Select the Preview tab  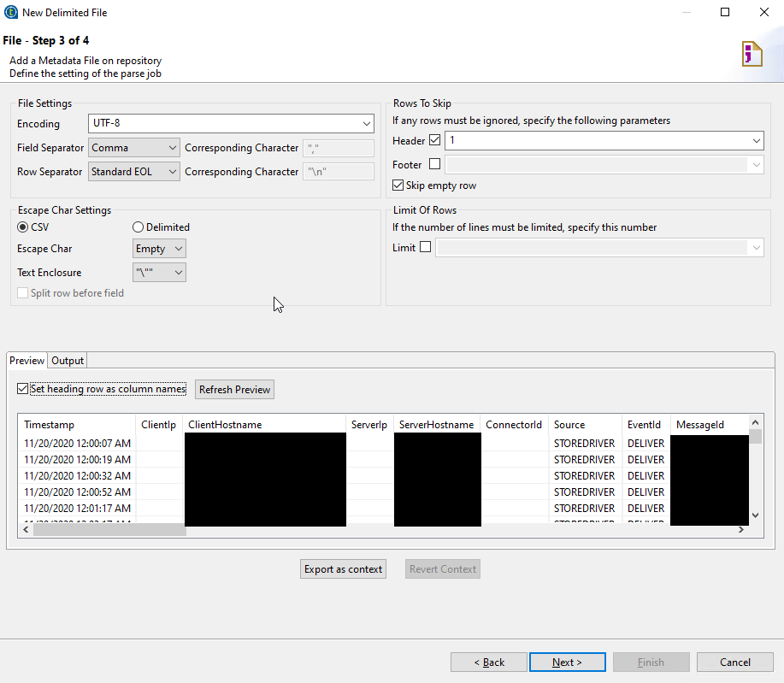click(27, 361)
